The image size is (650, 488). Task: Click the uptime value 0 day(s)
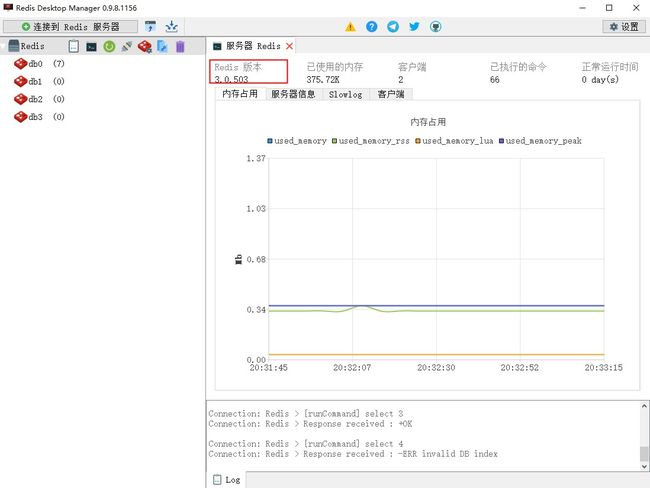pyautogui.click(x=600, y=79)
